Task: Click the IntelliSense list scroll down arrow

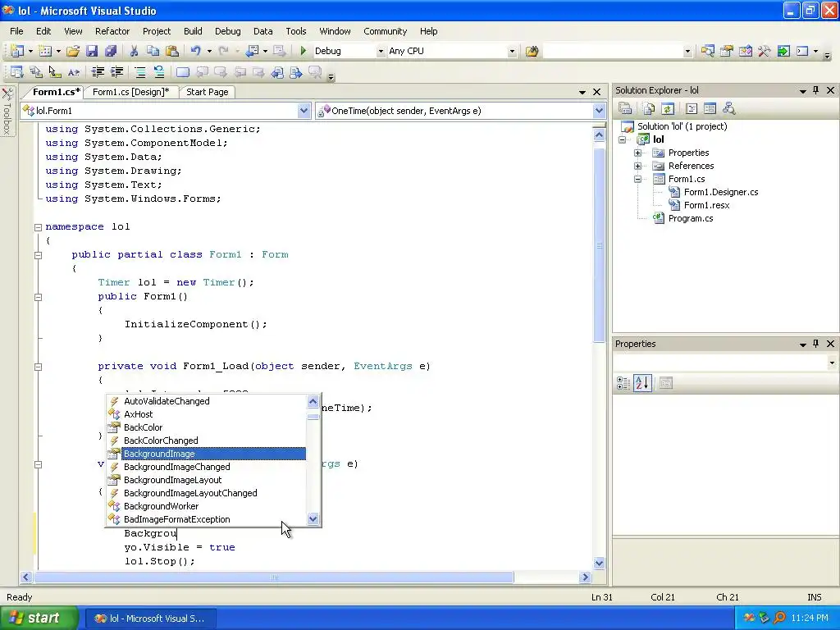Action: point(313,519)
